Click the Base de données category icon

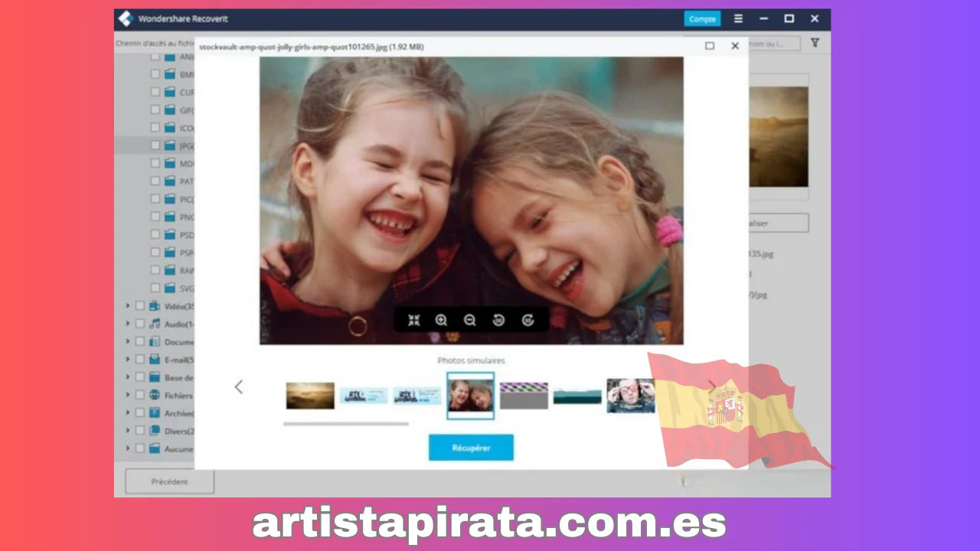tap(154, 377)
